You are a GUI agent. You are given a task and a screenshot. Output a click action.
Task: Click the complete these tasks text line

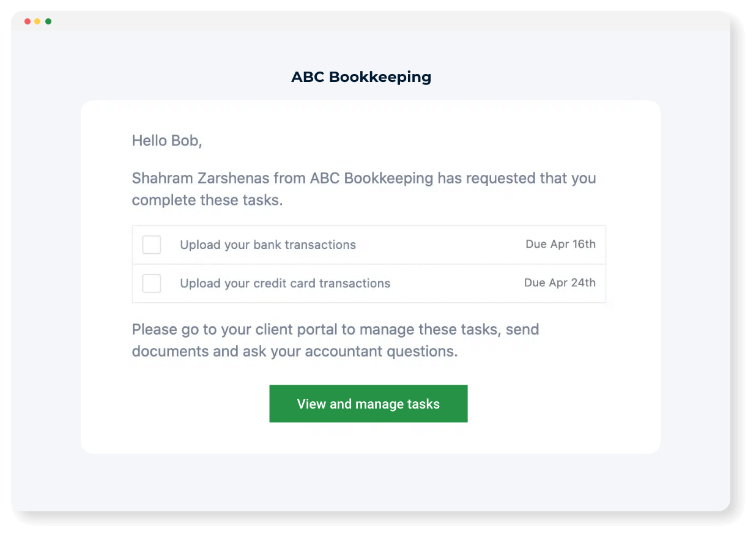tap(207, 201)
